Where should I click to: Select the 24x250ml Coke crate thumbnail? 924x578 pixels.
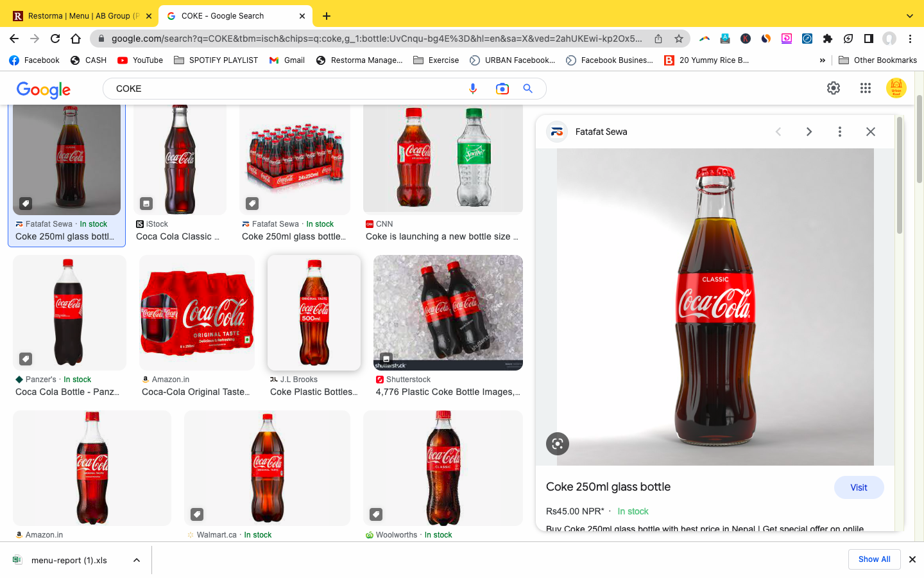(x=295, y=159)
